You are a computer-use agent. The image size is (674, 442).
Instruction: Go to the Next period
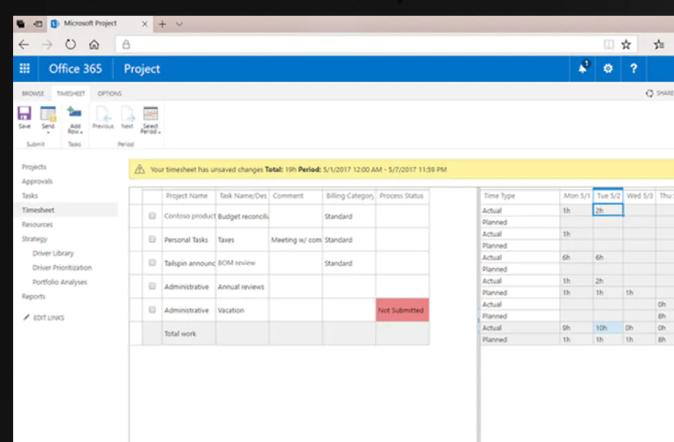[127, 117]
